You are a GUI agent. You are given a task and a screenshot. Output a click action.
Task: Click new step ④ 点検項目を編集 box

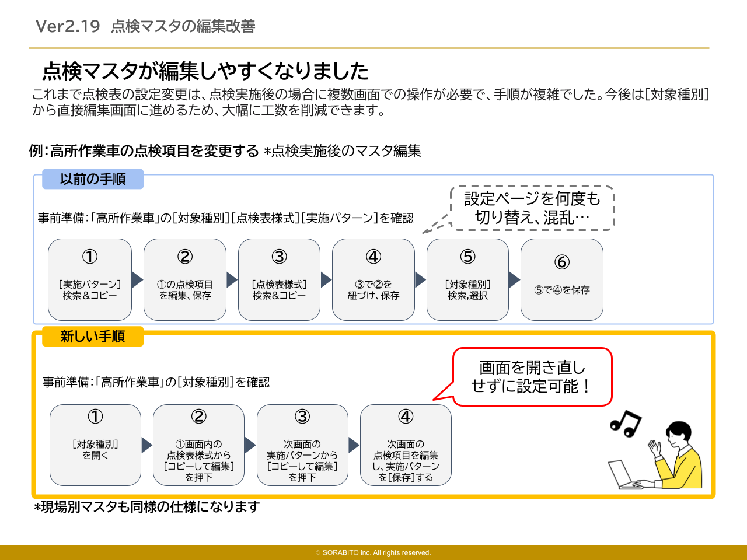(406, 446)
